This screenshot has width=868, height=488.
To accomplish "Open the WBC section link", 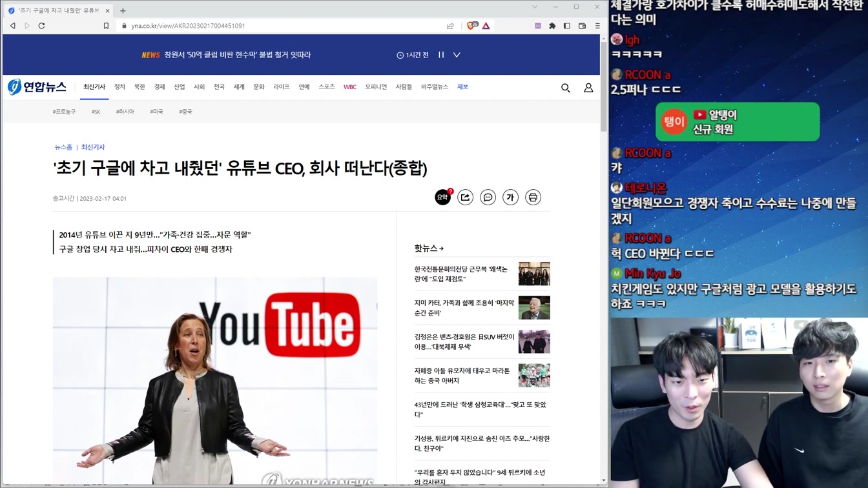I will click(x=350, y=87).
